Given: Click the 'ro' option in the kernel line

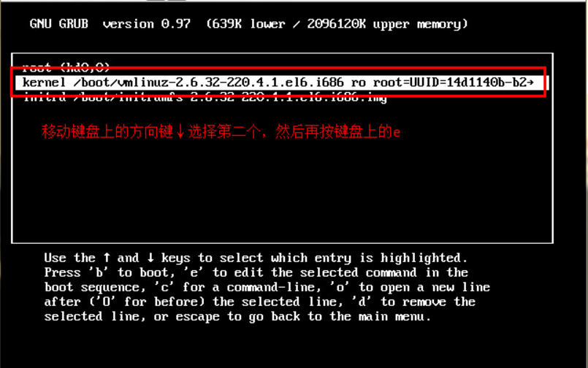Looking at the screenshot, I should click(359, 83).
